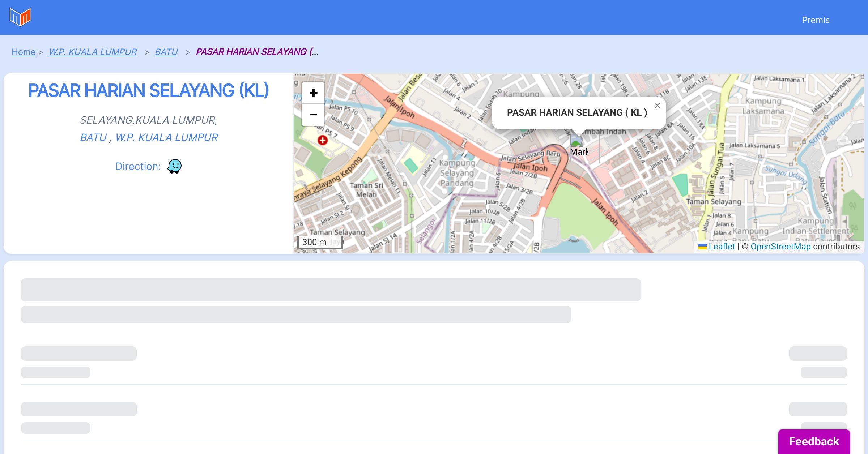Go to Home breadcrumb link
Image resolution: width=868 pixels, height=454 pixels.
24,52
